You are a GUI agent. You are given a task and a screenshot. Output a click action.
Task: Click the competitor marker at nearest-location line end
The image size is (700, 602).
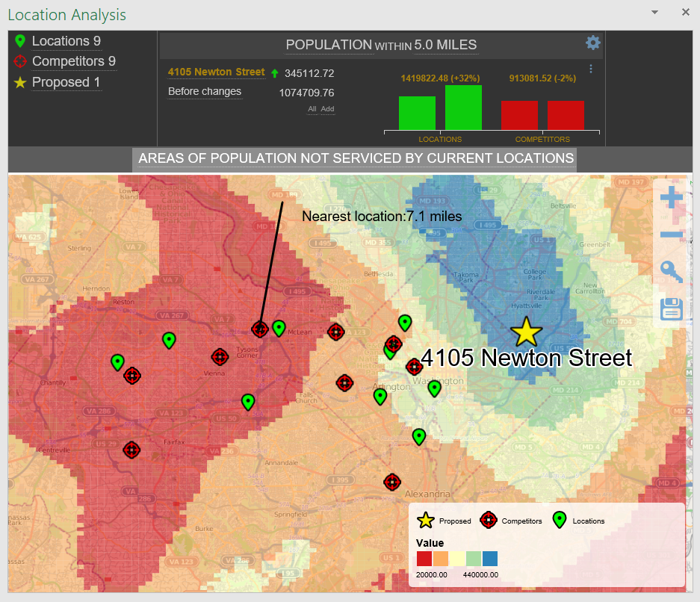pyautogui.click(x=260, y=329)
